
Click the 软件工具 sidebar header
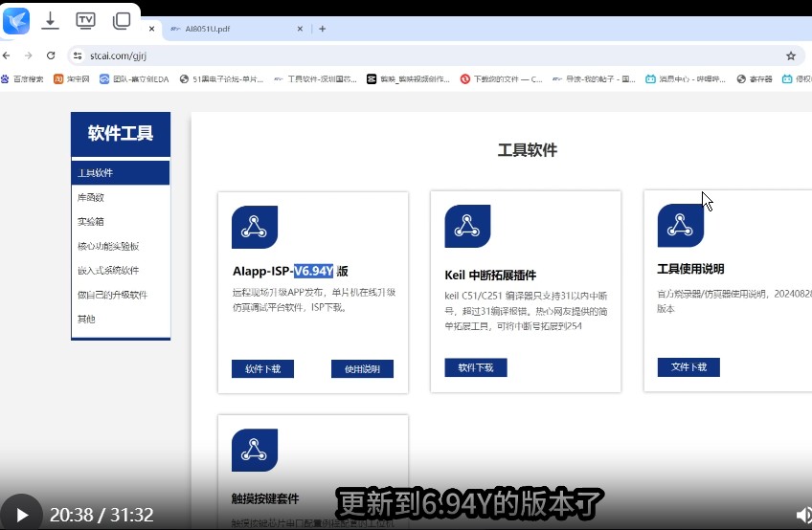(x=121, y=134)
